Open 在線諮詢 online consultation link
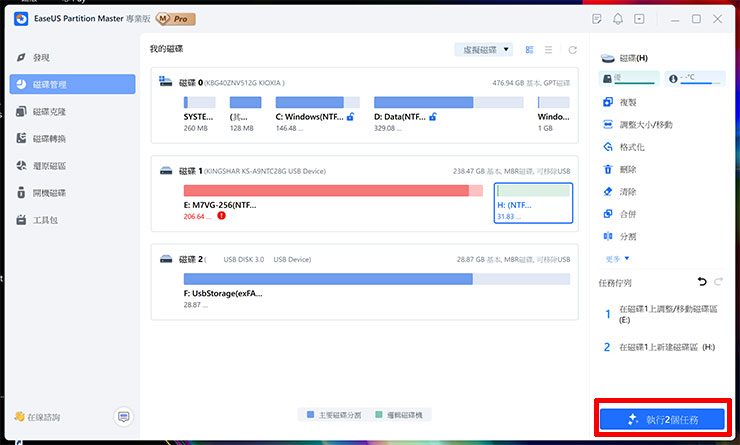 pos(37,417)
